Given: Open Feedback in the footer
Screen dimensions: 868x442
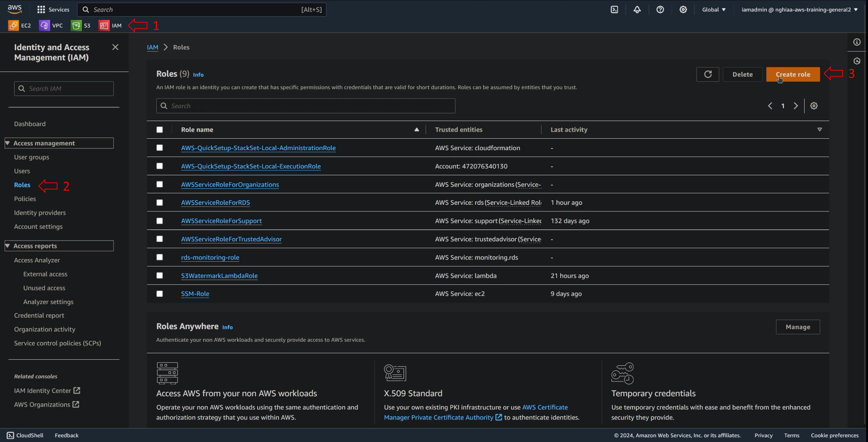Looking at the screenshot, I should click(x=67, y=435).
